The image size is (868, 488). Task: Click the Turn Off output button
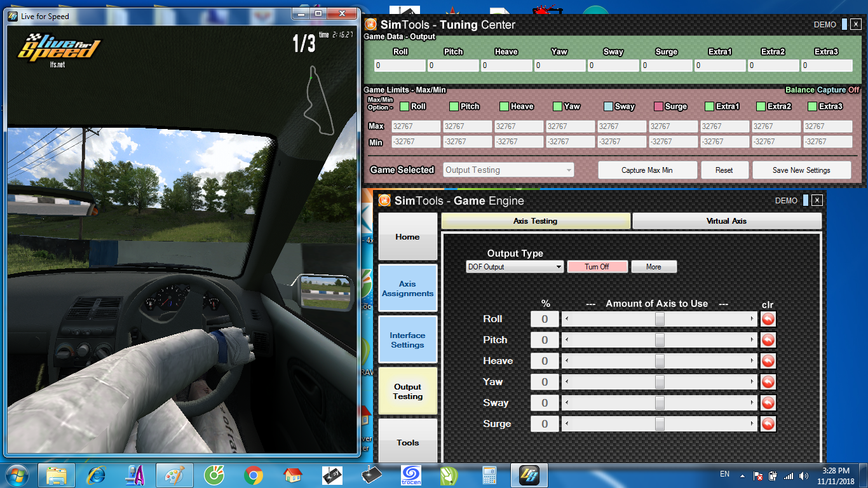pos(597,267)
